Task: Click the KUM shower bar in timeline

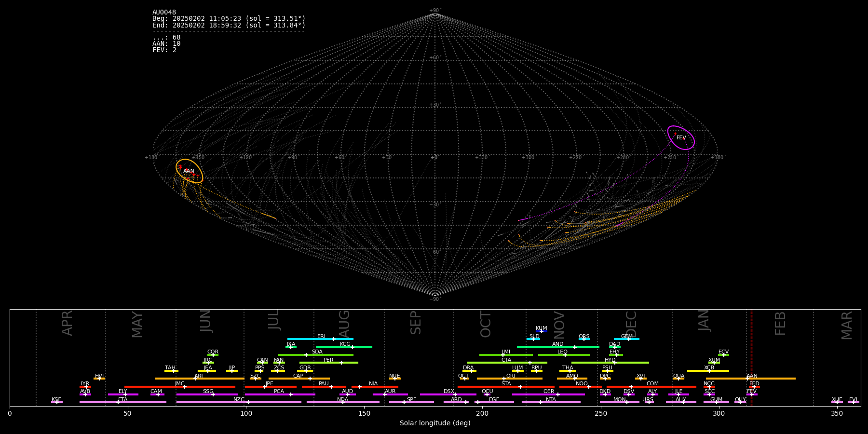Action: pyautogui.click(x=542, y=331)
